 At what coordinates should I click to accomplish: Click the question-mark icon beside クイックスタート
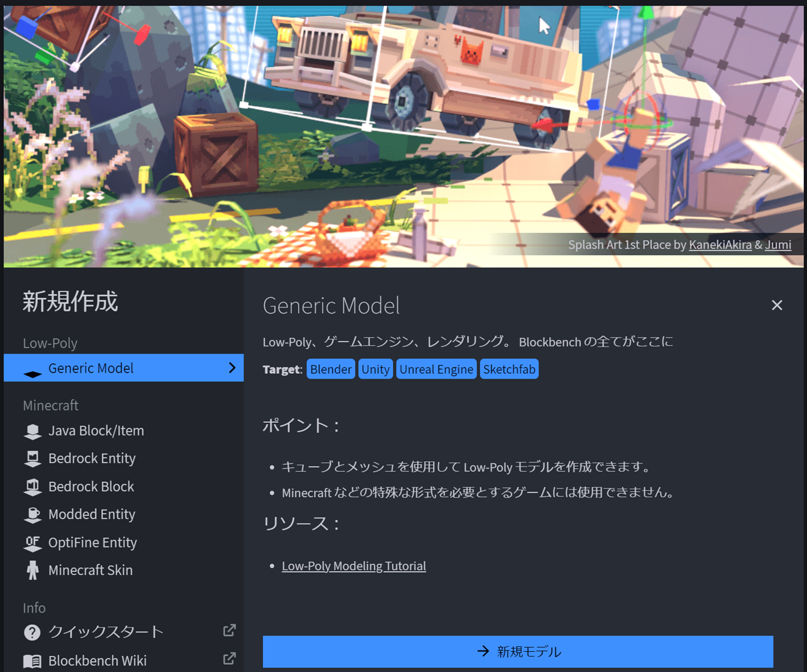32,631
